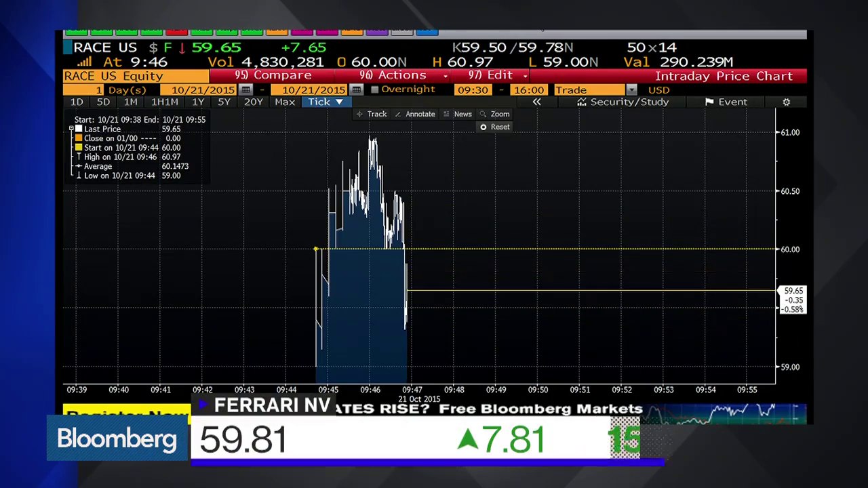Toggle the Overnight checkbox
The width and height of the screenshot is (868, 488).
pyautogui.click(x=374, y=89)
